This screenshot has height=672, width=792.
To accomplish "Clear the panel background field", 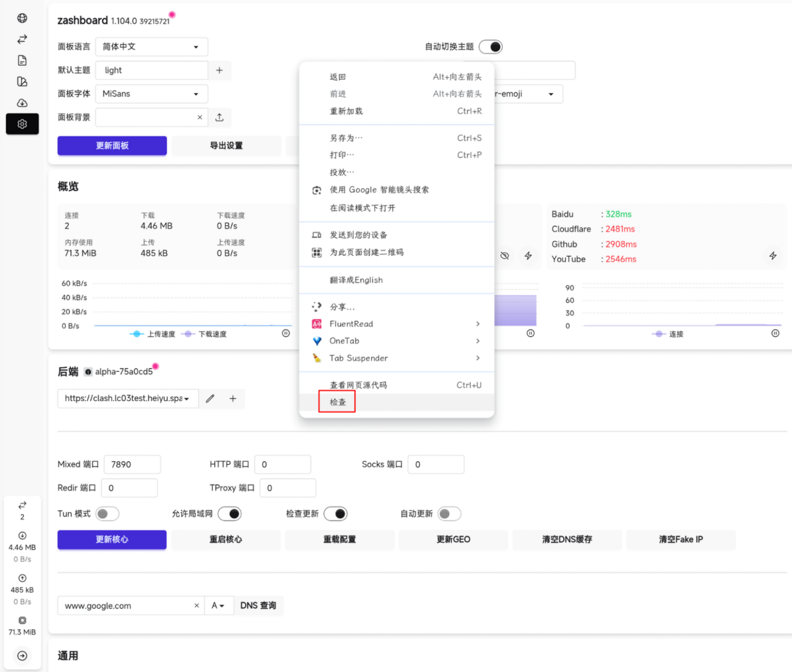I will tap(200, 117).
